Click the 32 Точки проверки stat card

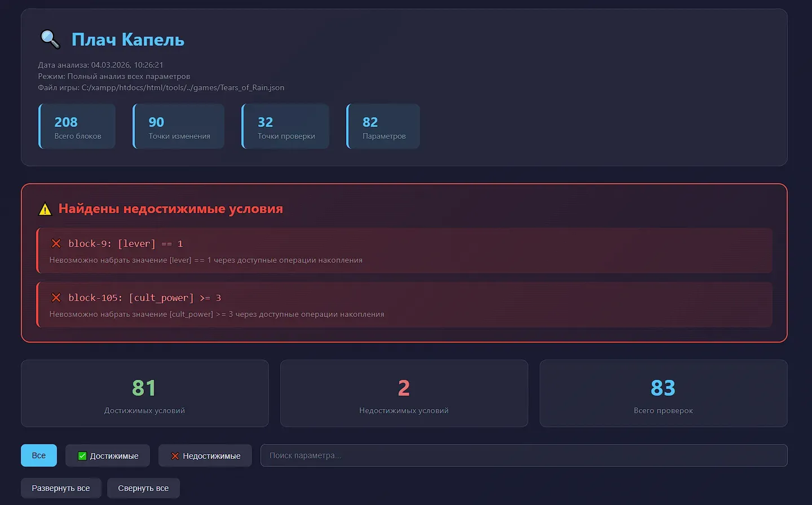click(x=286, y=127)
